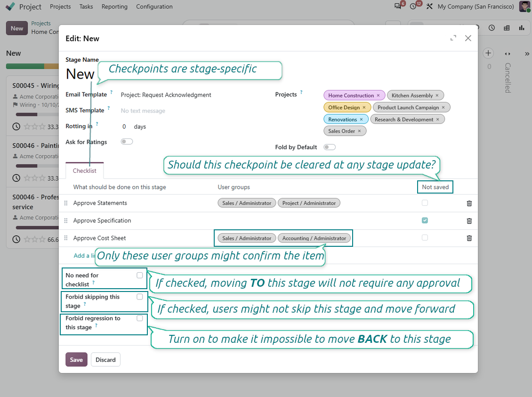Image resolution: width=532 pixels, height=397 pixels.
Task: Click Project / Administrator group tag
Action: click(309, 203)
